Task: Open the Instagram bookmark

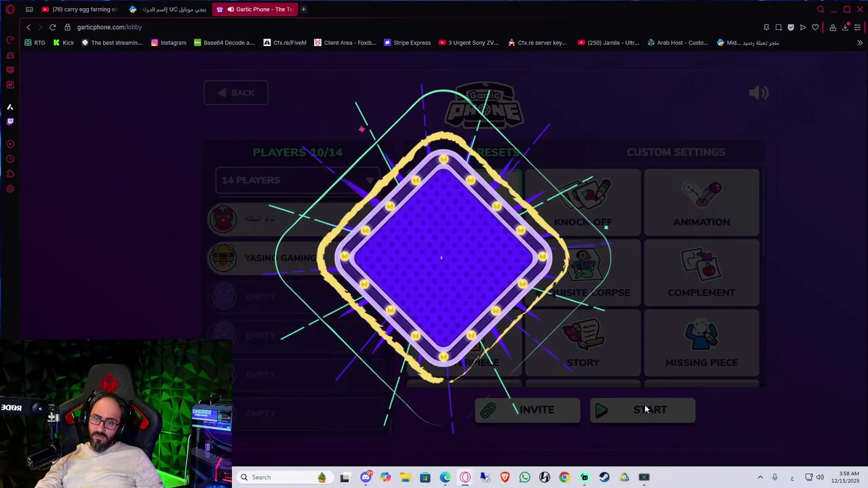Action: tap(168, 43)
